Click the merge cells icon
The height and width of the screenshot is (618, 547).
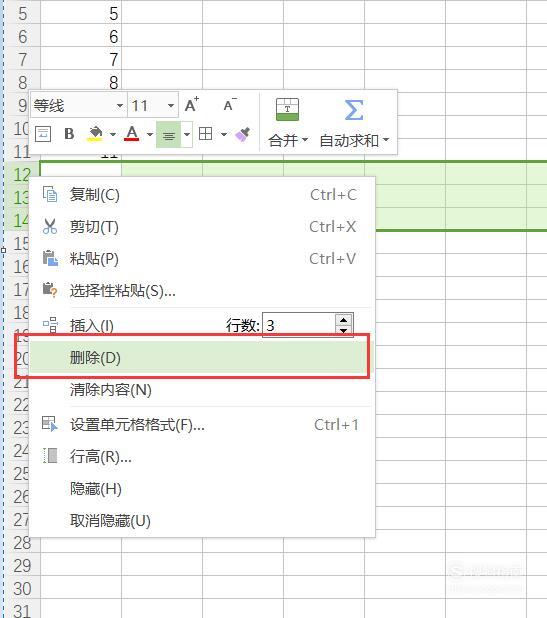tap(287, 110)
